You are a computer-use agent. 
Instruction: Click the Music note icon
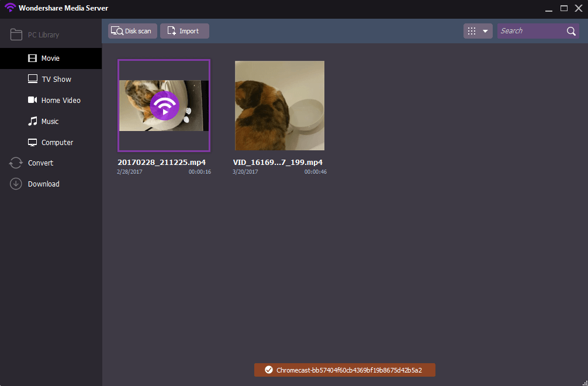[x=33, y=121]
